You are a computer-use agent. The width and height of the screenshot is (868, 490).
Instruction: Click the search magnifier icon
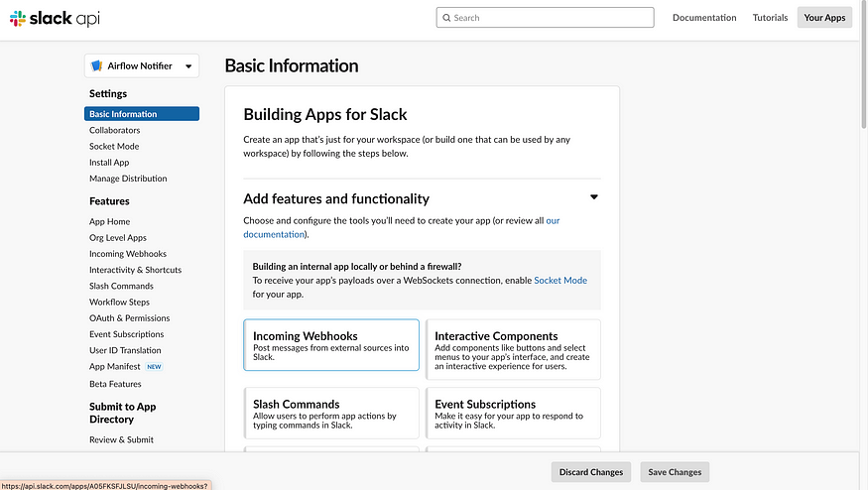(x=446, y=18)
